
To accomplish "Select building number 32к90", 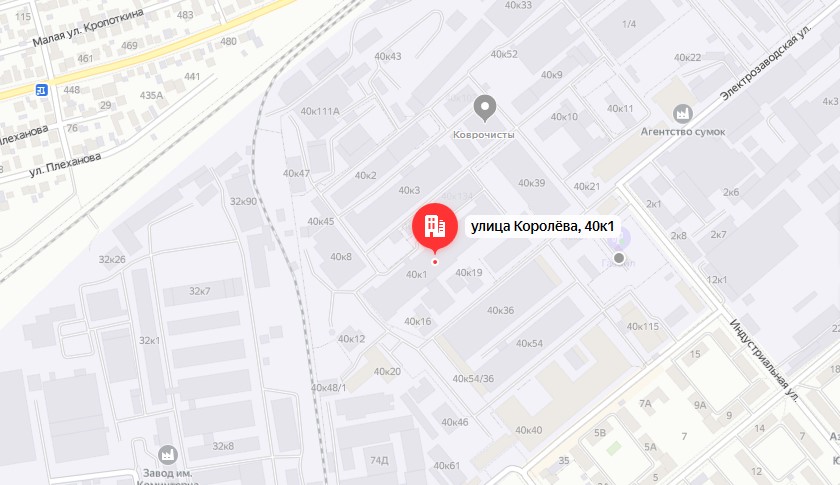I will [243, 202].
